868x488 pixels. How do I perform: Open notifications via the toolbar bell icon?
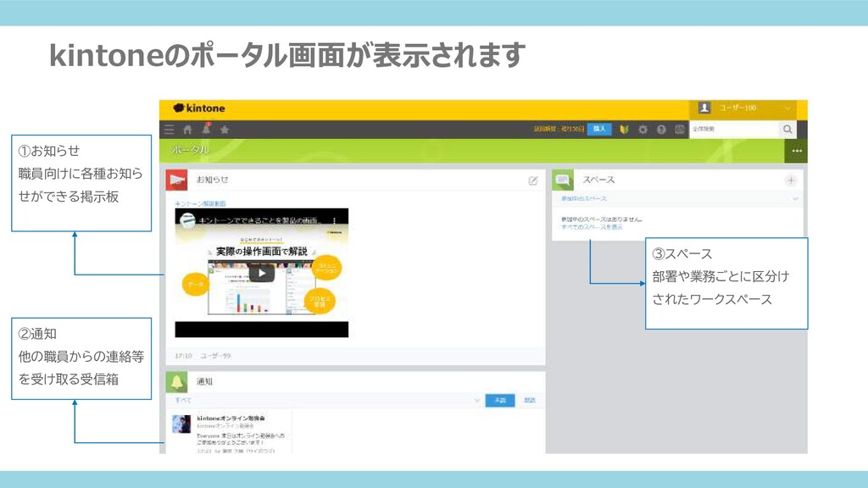pos(207,129)
